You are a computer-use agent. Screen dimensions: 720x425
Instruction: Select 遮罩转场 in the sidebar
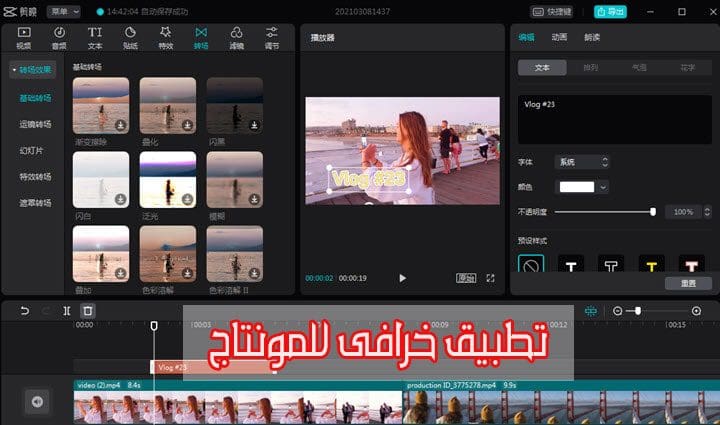(35, 203)
